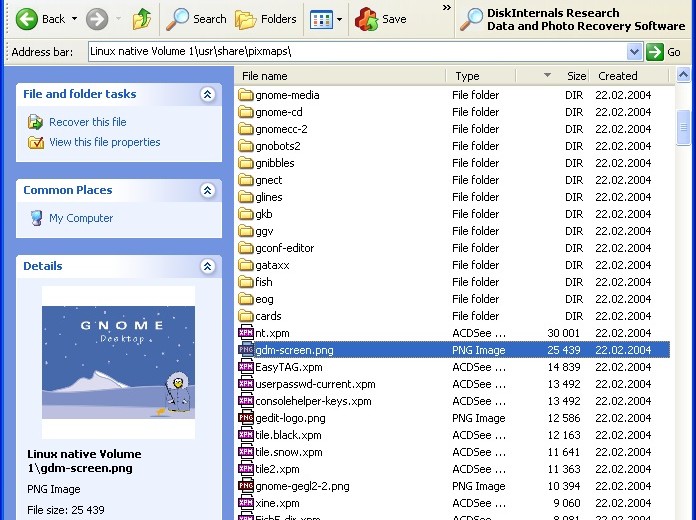This screenshot has height=520, width=696.
Task: Open the Search tool
Action: point(196,18)
